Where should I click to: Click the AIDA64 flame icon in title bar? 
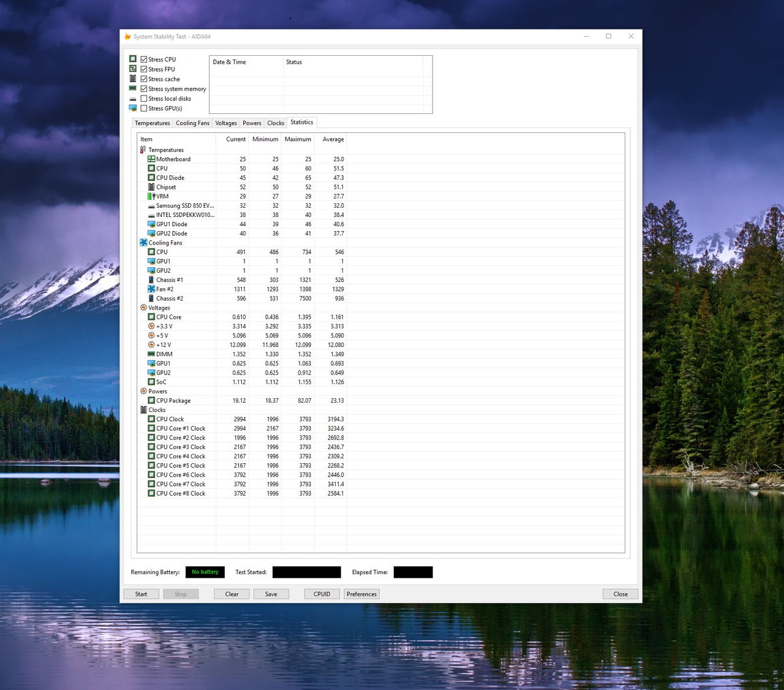click(127, 37)
